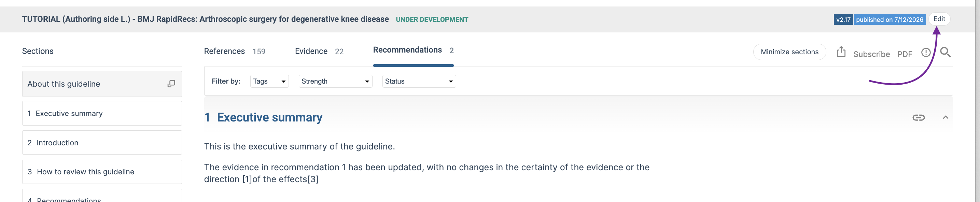The height and width of the screenshot is (202, 980).
Task: Download the PDF version
Action: [905, 54]
